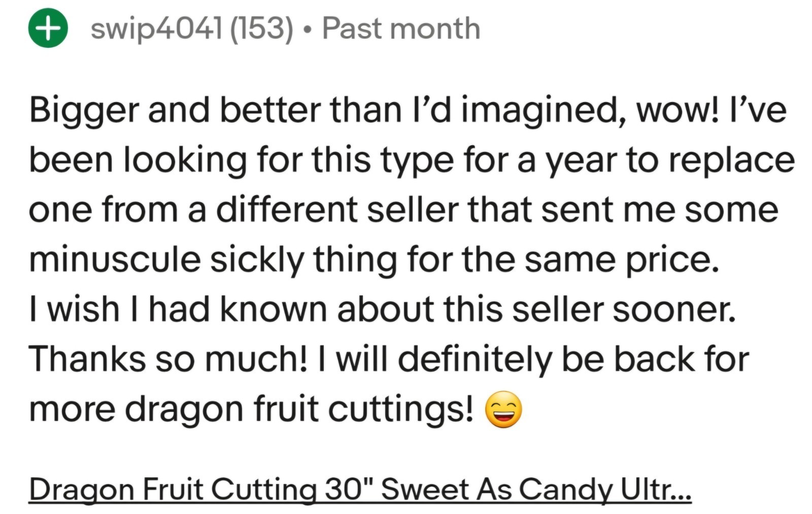The height and width of the screenshot is (514, 812).
Task: Open the Dragon Fruit Cutting item link
Action: click(x=359, y=490)
